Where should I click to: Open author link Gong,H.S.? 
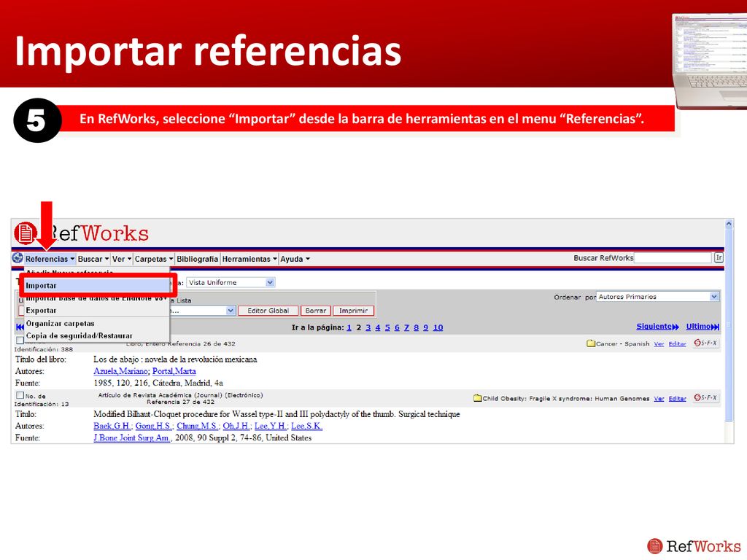coord(155,426)
